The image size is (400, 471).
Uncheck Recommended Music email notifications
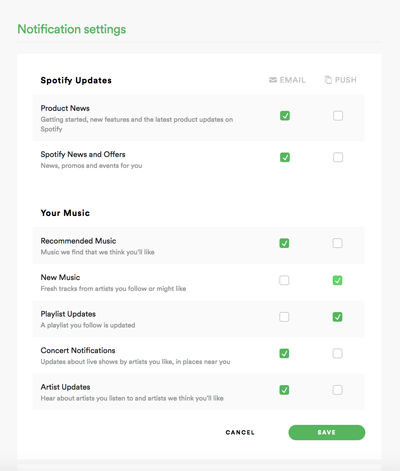point(284,243)
